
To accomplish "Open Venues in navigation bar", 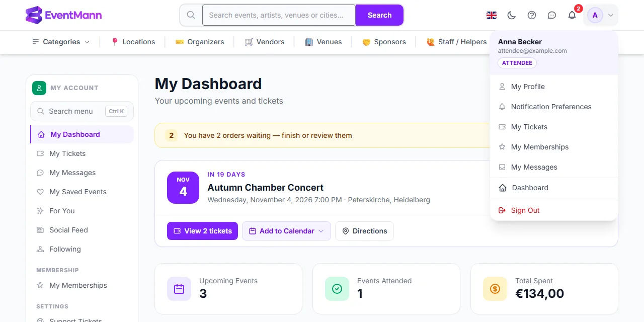I will click(x=324, y=42).
